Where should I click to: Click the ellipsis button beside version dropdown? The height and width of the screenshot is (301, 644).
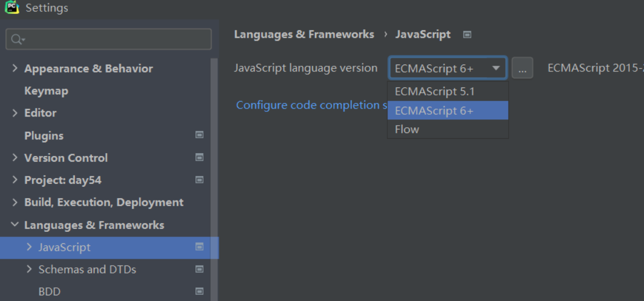[522, 69]
